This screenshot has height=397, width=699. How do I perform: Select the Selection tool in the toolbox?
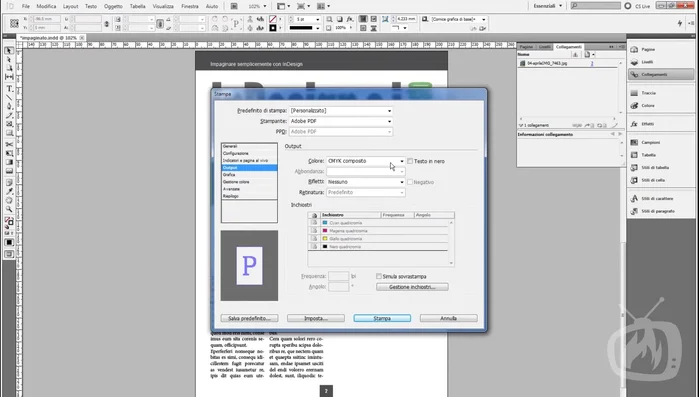pyautogui.click(x=9, y=51)
